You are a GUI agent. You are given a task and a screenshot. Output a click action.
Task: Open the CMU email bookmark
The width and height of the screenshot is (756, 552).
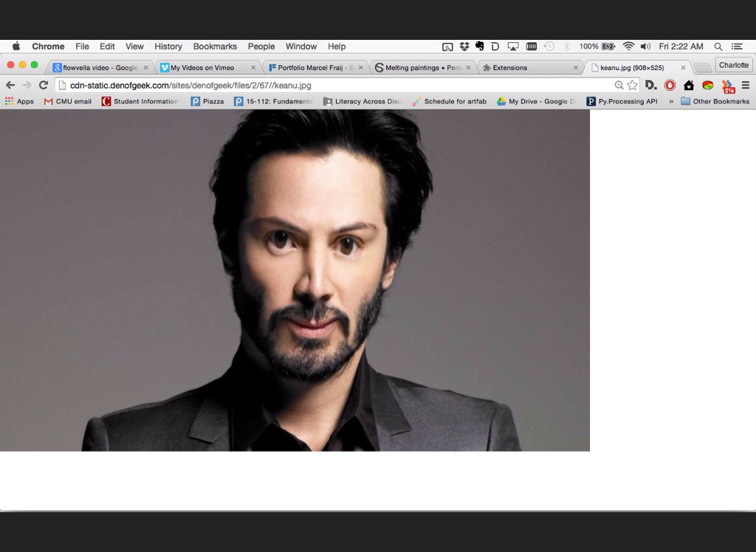tap(68, 101)
